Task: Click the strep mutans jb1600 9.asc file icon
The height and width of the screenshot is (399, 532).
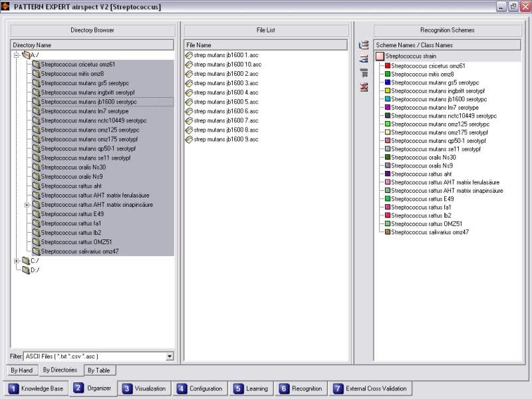Action: pyautogui.click(x=189, y=139)
